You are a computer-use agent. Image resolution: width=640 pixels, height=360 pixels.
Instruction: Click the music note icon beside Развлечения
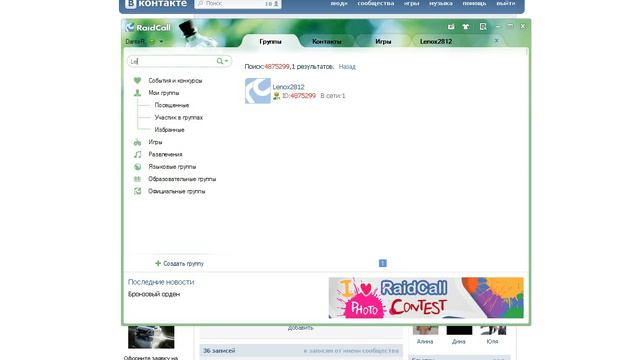click(x=138, y=154)
